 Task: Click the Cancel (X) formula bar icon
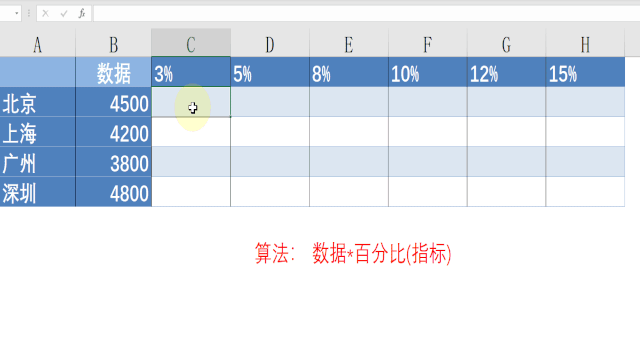tap(45, 13)
